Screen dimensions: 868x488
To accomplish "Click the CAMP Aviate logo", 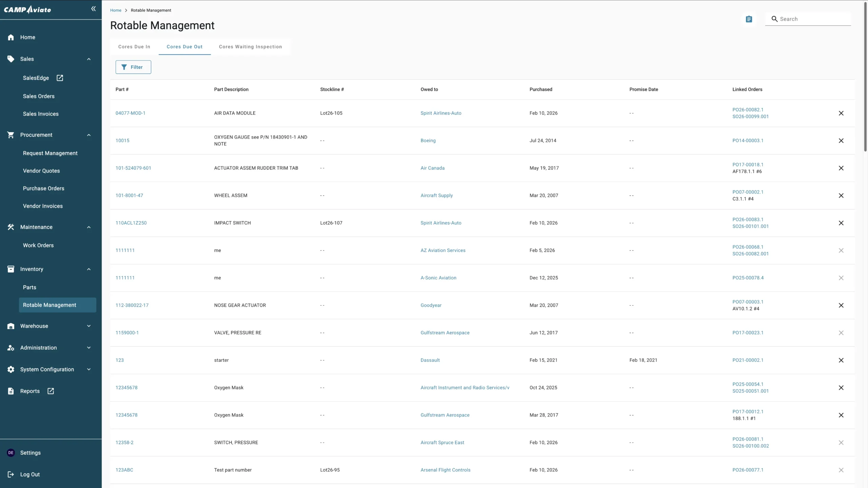I will coord(27,9).
